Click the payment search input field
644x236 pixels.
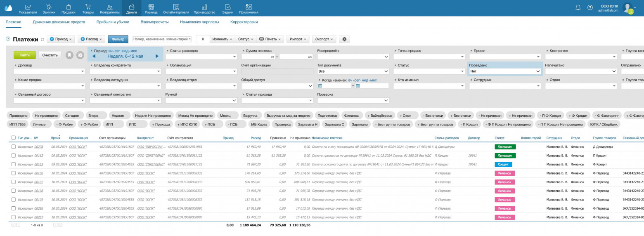pos(162,39)
